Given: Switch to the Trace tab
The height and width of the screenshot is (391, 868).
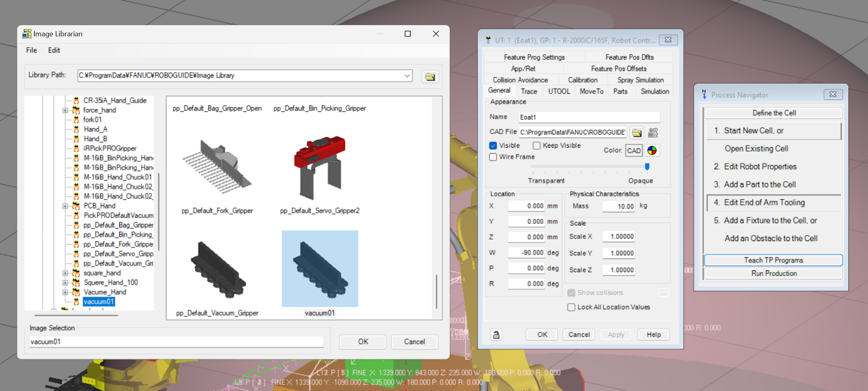Looking at the screenshot, I should pos(529,91).
